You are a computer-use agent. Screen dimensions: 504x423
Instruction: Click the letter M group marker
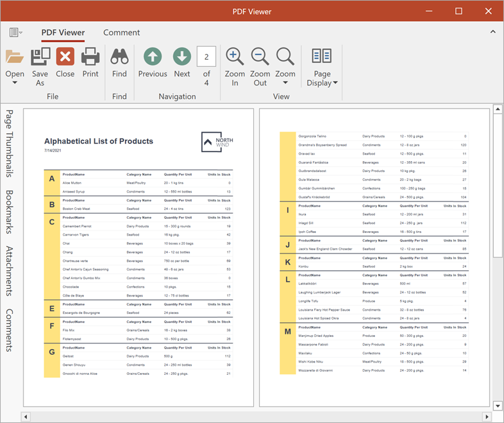pos(288,332)
